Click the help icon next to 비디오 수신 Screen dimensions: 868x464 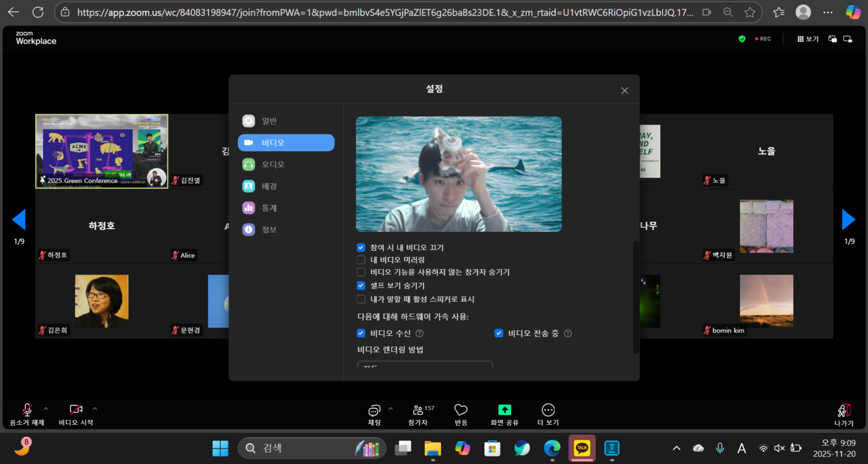[x=420, y=333]
